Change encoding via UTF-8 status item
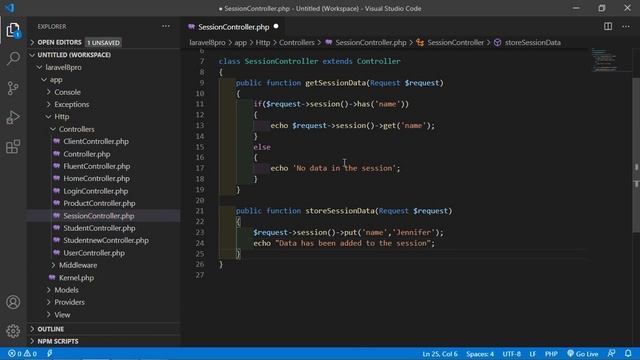Viewport: 640px width, 360px height. [511, 354]
